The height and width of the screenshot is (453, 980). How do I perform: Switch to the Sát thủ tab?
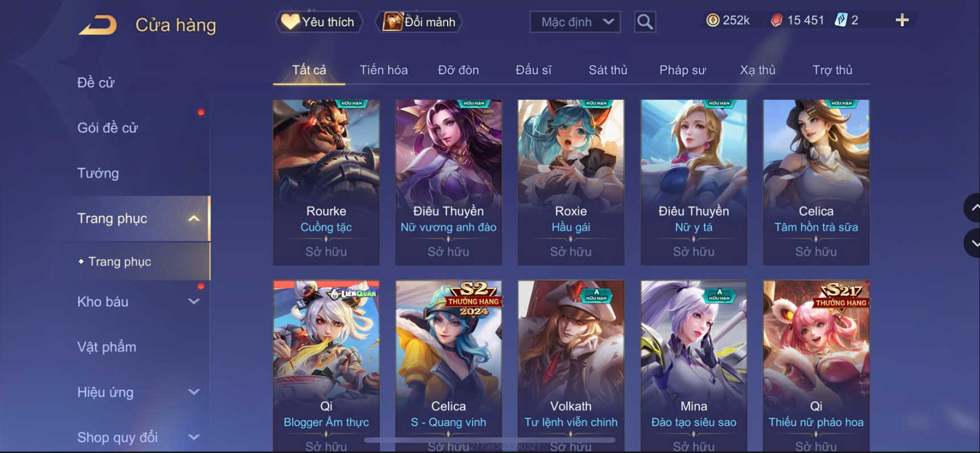[x=608, y=70]
